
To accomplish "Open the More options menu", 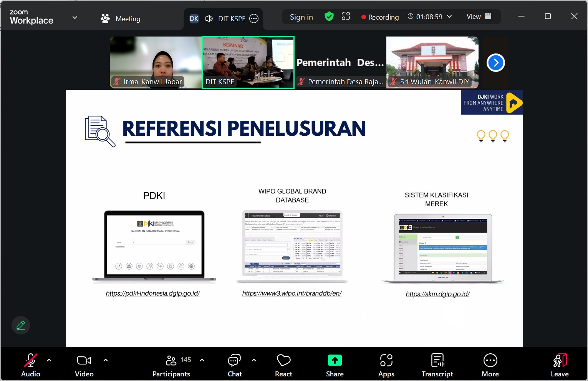I will 490,365.
